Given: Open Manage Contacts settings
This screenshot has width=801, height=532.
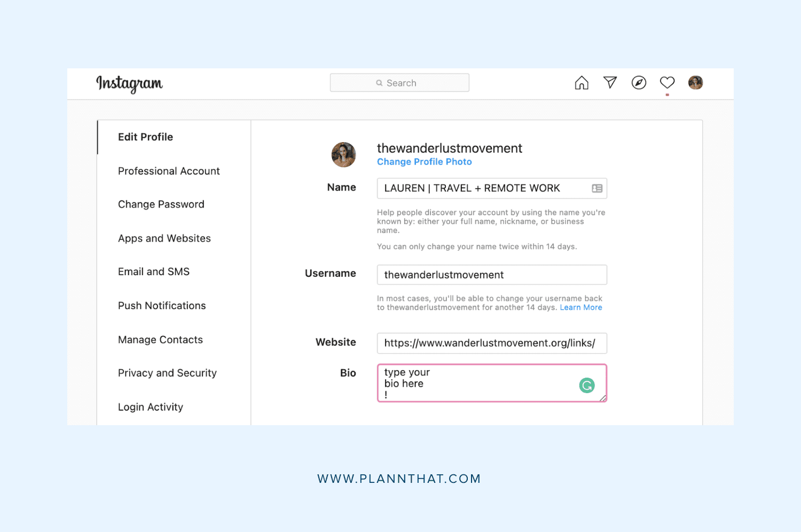Looking at the screenshot, I should (160, 340).
